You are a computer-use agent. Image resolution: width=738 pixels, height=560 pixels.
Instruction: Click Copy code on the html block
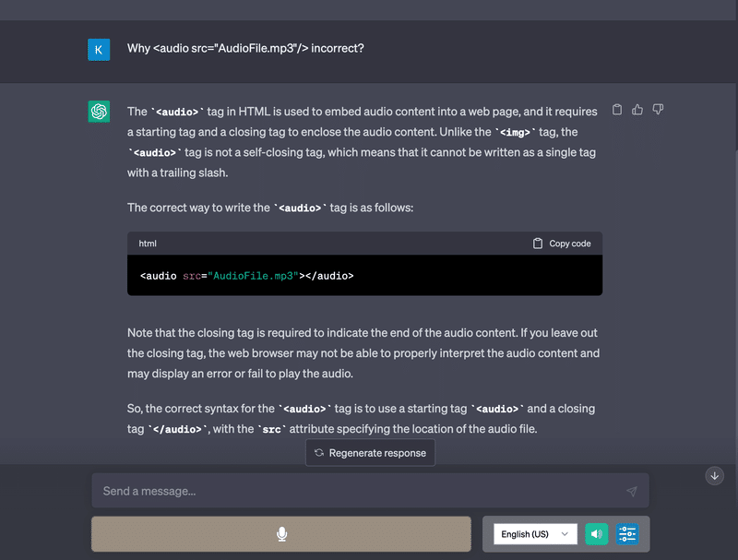tap(562, 244)
